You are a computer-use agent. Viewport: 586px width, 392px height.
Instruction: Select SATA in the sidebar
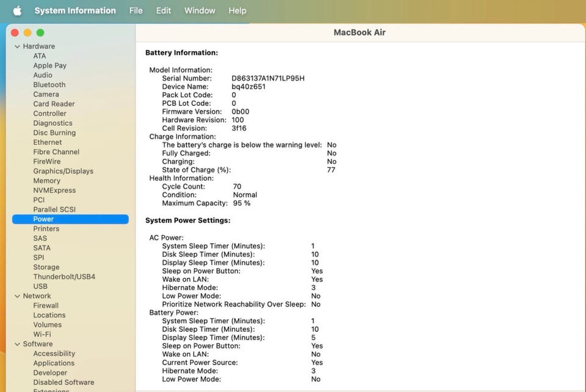[x=42, y=248]
